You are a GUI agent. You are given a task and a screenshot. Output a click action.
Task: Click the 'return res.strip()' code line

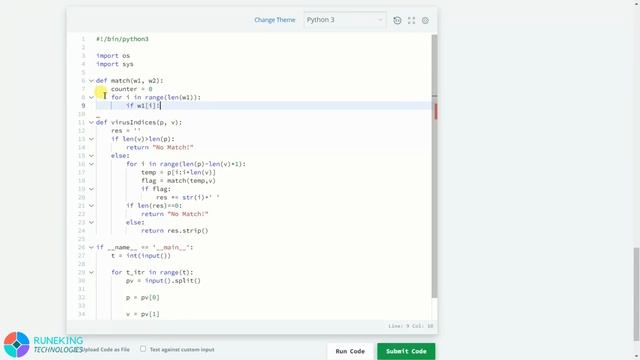[x=175, y=231]
